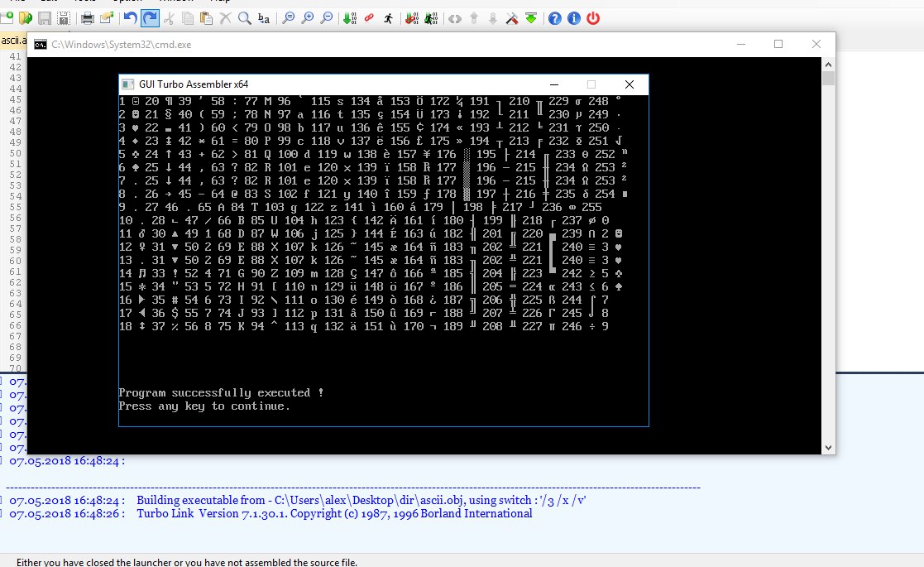Assemble the source with the green arrow binary icon
This screenshot has width=924, height=567.
coord(350,18)
